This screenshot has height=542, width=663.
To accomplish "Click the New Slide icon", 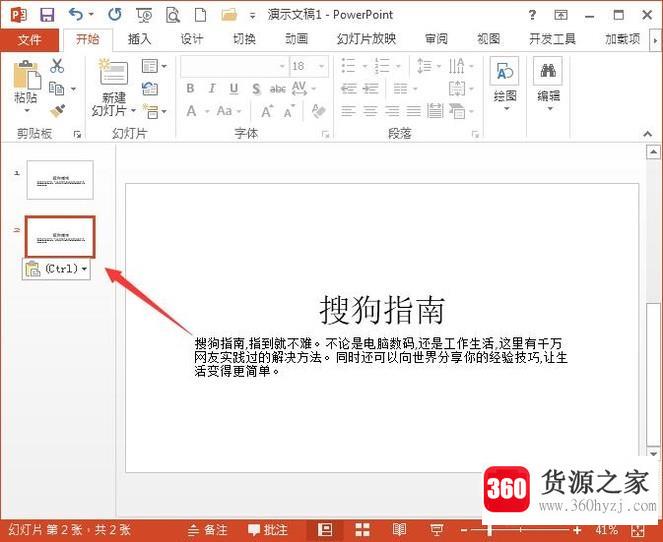I will [x=112, y=72].
